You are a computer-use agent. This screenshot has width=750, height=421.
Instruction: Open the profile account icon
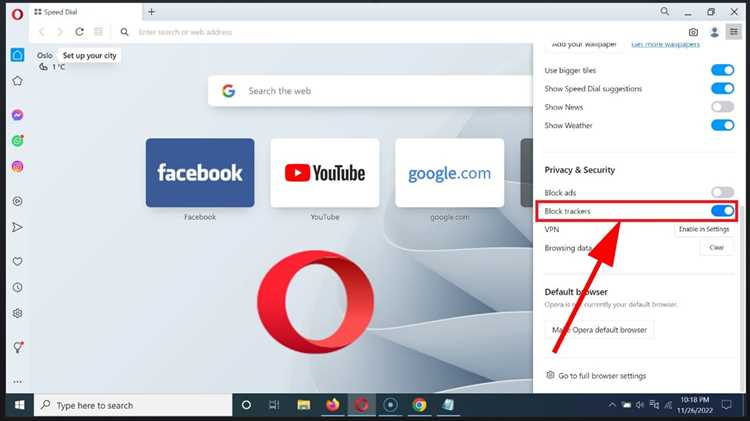(714, 32)
